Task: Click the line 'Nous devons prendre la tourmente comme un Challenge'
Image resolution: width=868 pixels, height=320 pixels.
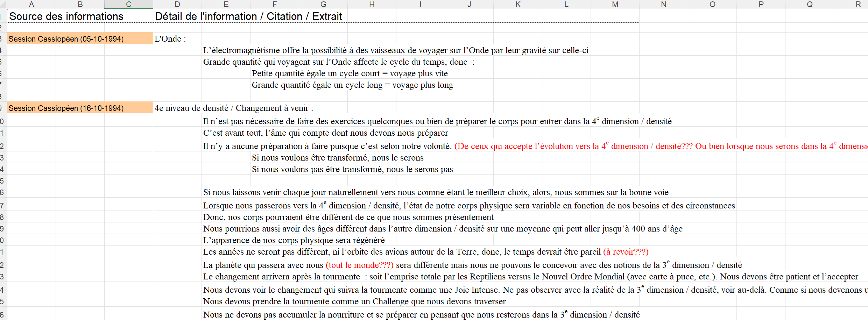Action: tap(354, 301)
